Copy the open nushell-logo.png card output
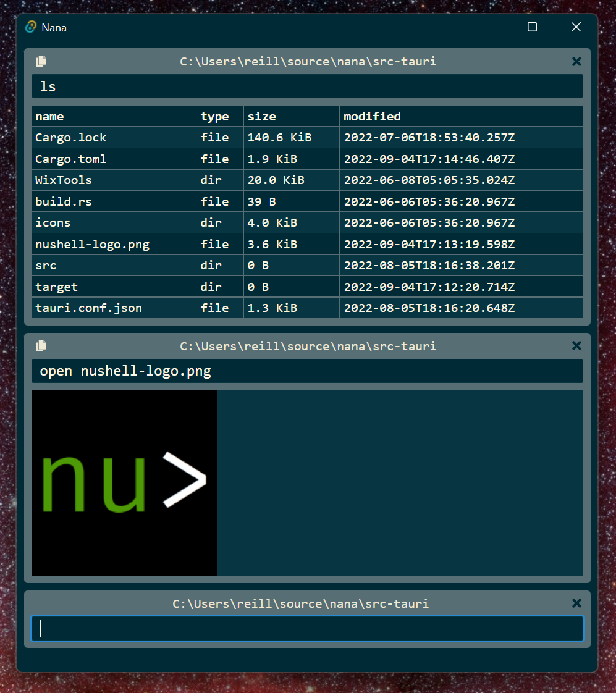This screenshot has height=693, width=616. pyautogui.click(x=41, y=346)
